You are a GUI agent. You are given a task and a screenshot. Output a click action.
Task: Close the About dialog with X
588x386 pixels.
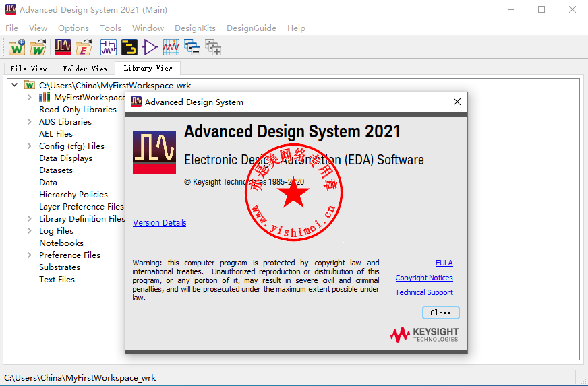tap(457, 102)
